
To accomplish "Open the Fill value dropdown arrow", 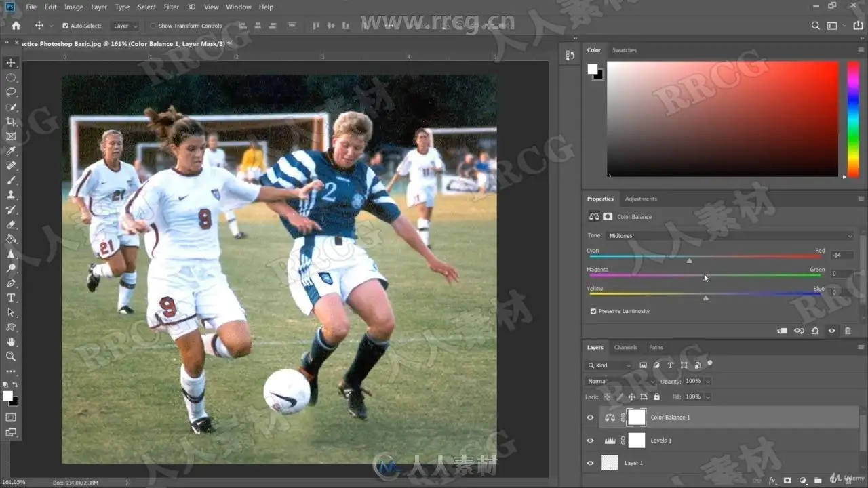I will [708, 396].
